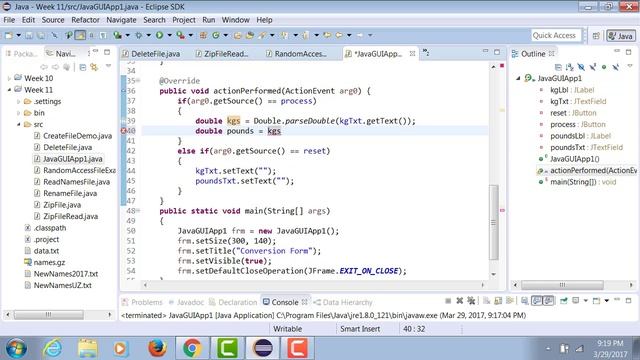Click the Hide Static Members icon in Outline
Screen dimensions: 640x360
click(x=593, y=67)
